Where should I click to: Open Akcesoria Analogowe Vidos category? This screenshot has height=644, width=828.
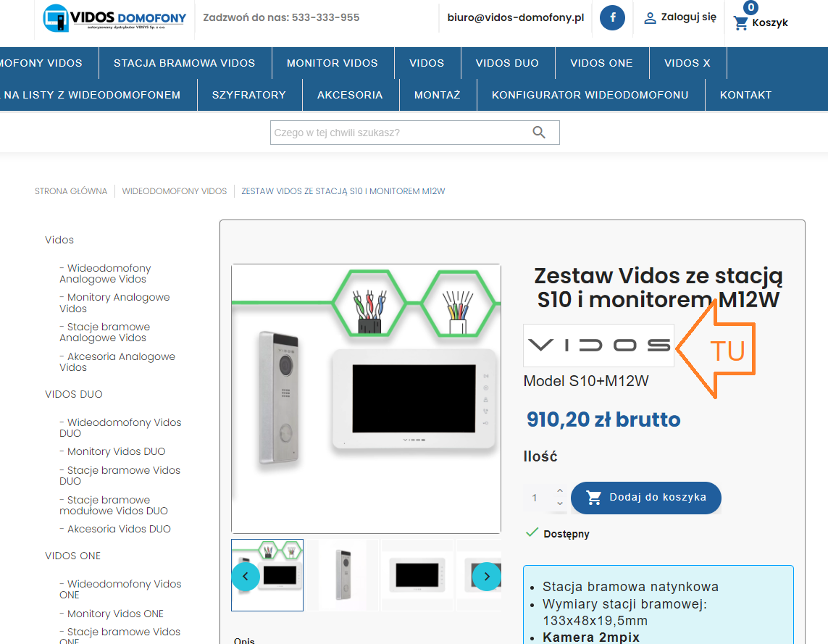coord(117,361)
